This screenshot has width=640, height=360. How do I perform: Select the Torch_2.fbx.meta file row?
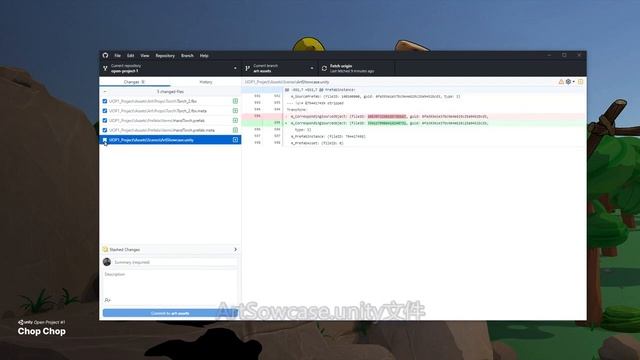(x=170, y=111)
